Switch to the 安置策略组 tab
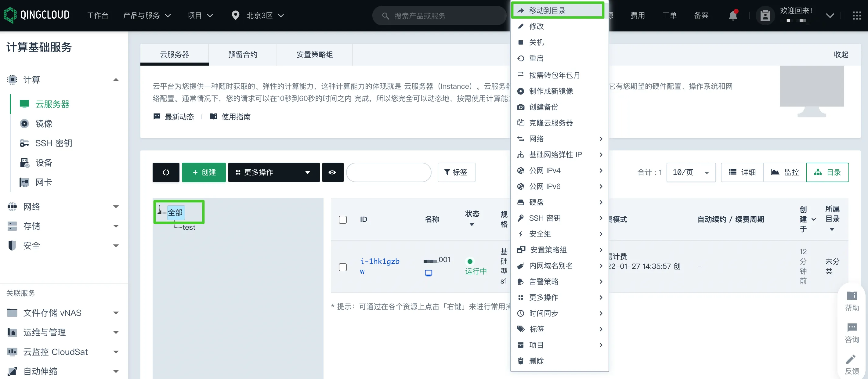This screenshot has height=379, width=868. click(314, 54)
